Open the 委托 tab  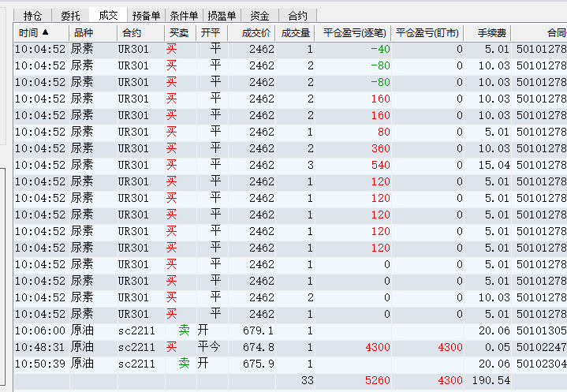(70, 15)
